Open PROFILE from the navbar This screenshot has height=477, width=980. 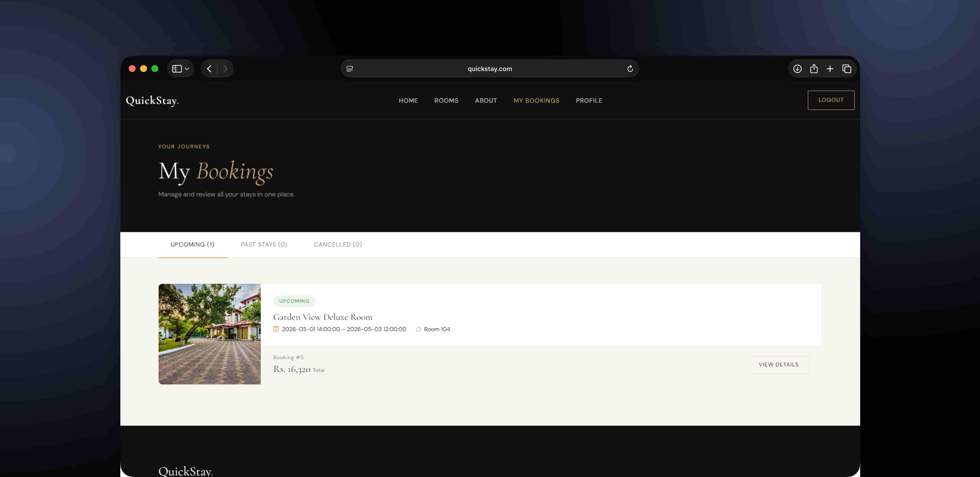(589, 100)
